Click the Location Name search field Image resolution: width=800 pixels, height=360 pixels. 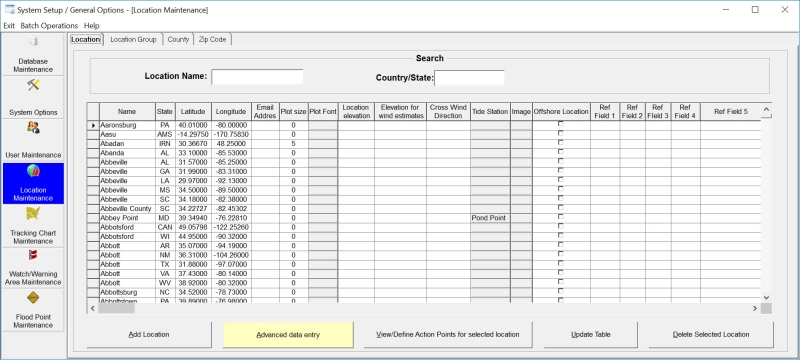(x=257, y=76)
